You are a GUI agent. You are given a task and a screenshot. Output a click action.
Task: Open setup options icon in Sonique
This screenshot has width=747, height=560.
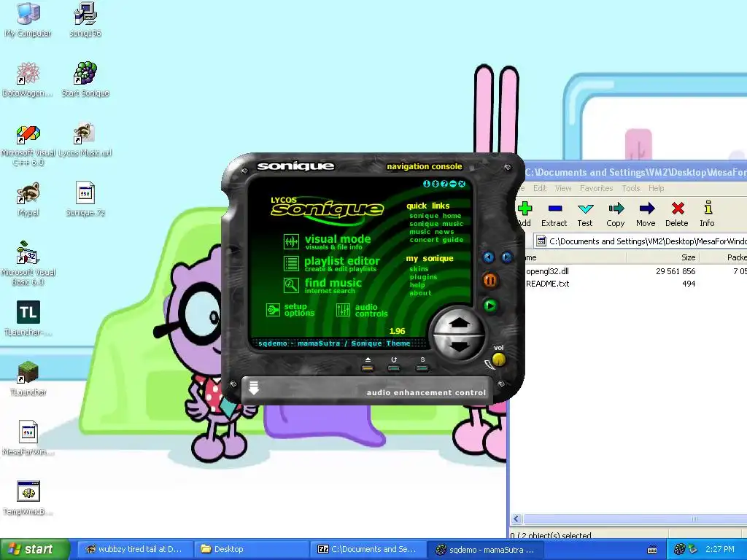tap(273, 310)
